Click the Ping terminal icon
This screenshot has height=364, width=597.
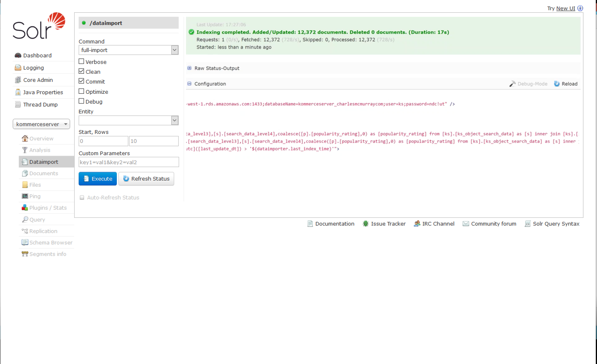pos(25,196)
